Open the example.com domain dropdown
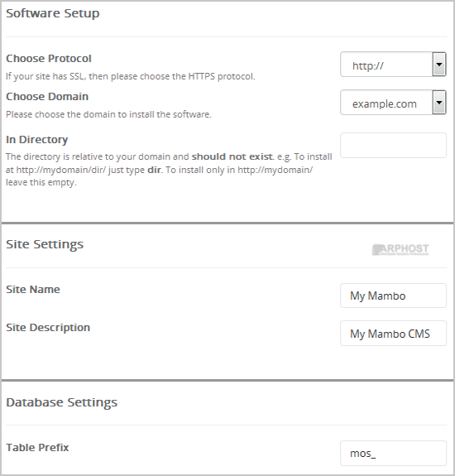The height and width of the screenshot is (476, 455). pos(393,103)
